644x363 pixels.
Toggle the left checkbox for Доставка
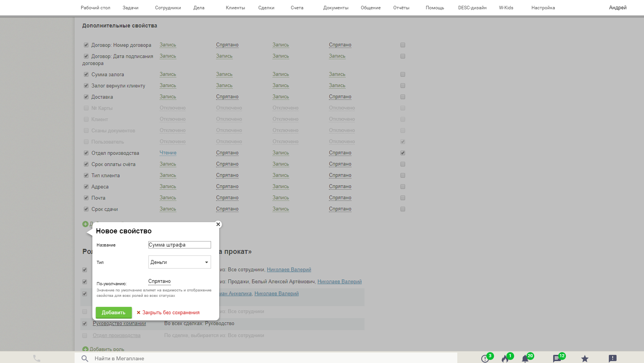pos(86,97)
